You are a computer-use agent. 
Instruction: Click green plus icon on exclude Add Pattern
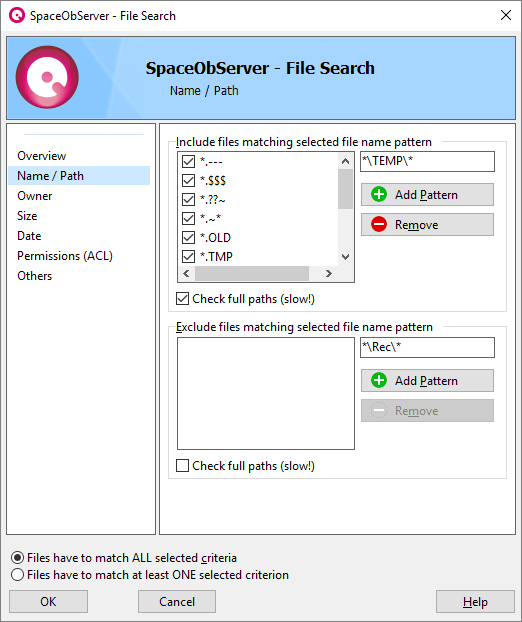click(x=379, y=380)
